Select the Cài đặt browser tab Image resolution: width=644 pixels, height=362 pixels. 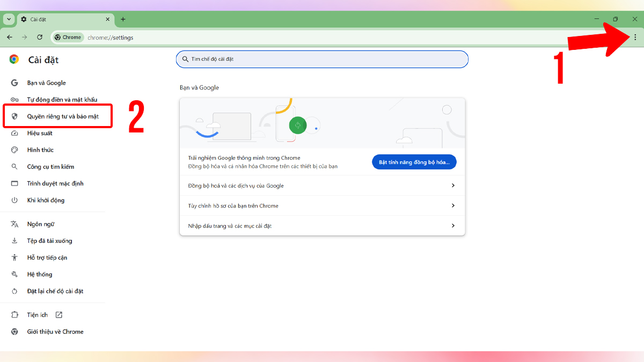(65, 19)
